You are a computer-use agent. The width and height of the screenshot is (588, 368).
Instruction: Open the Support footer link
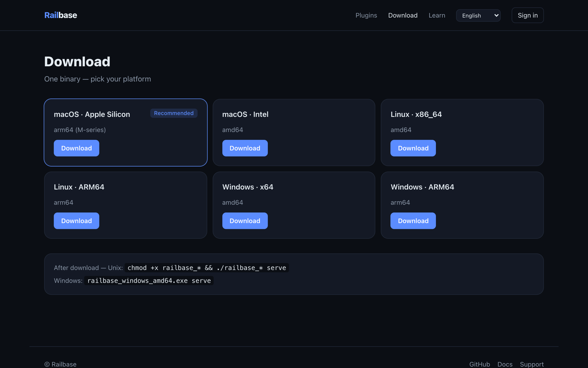[x=532, y=364]
